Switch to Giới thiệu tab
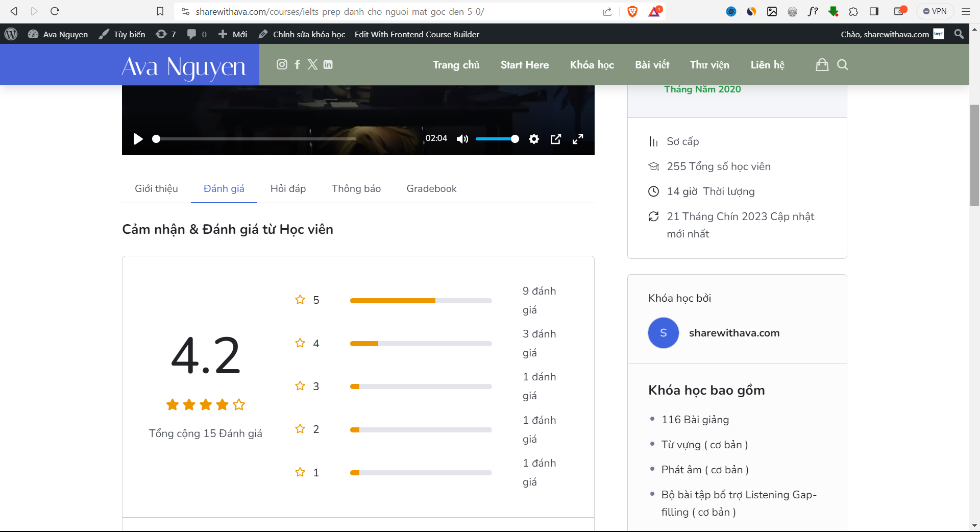 (156, 188)
